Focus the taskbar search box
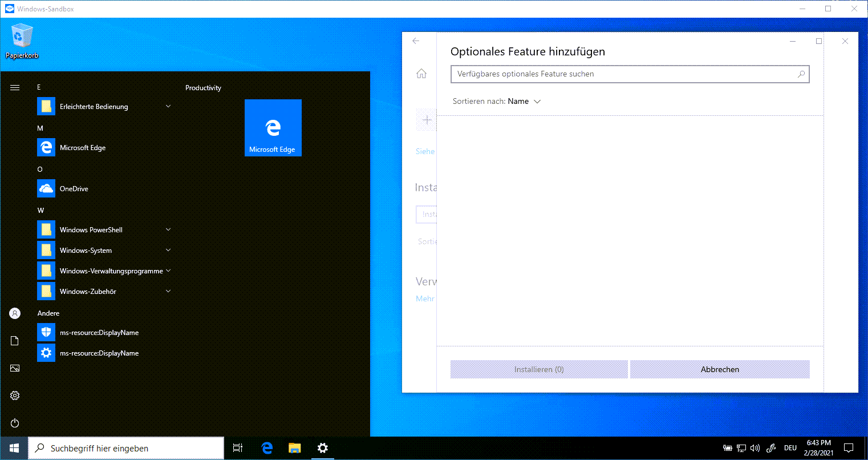The height and width of the screenshot is (460, 868). (126, 448)
